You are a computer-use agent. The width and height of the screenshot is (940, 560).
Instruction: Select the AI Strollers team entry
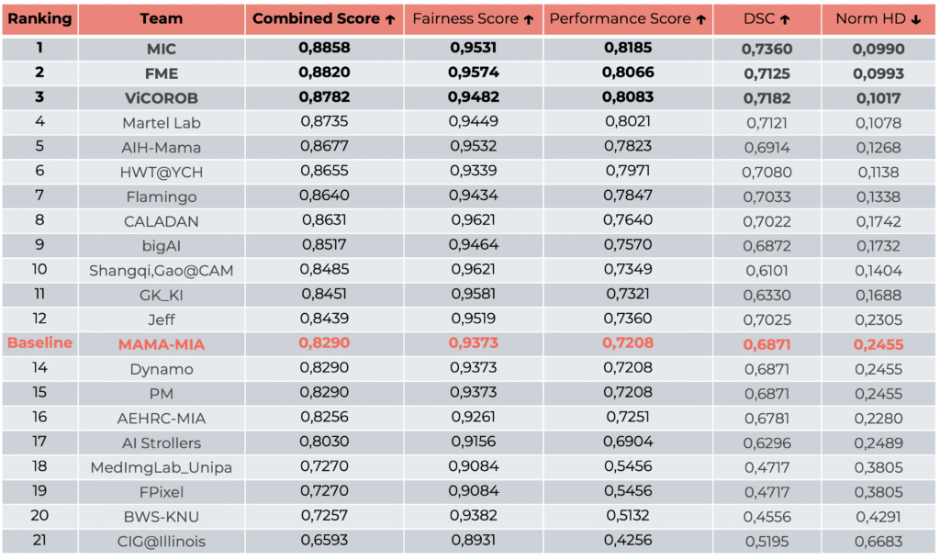click(x=162, y=442)
